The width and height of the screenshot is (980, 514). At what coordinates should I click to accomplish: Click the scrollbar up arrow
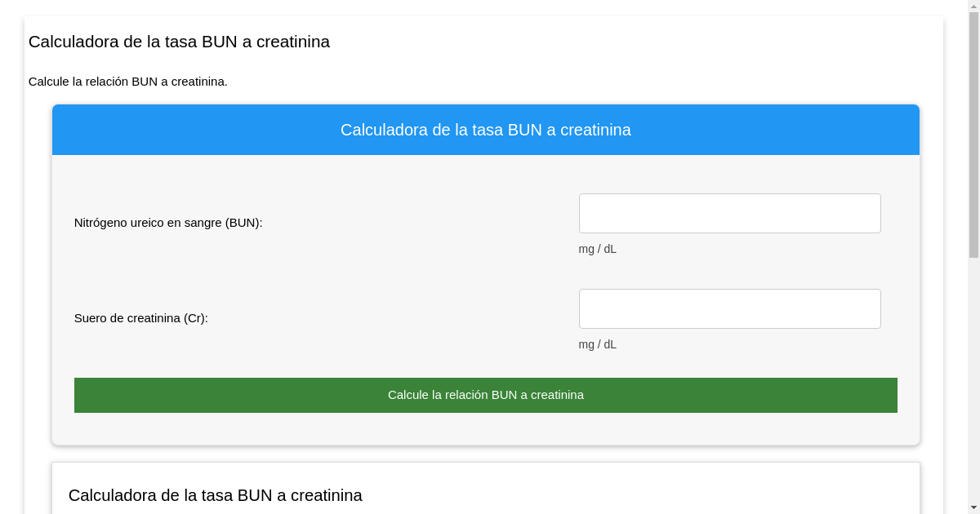click(x=973, y=6)
